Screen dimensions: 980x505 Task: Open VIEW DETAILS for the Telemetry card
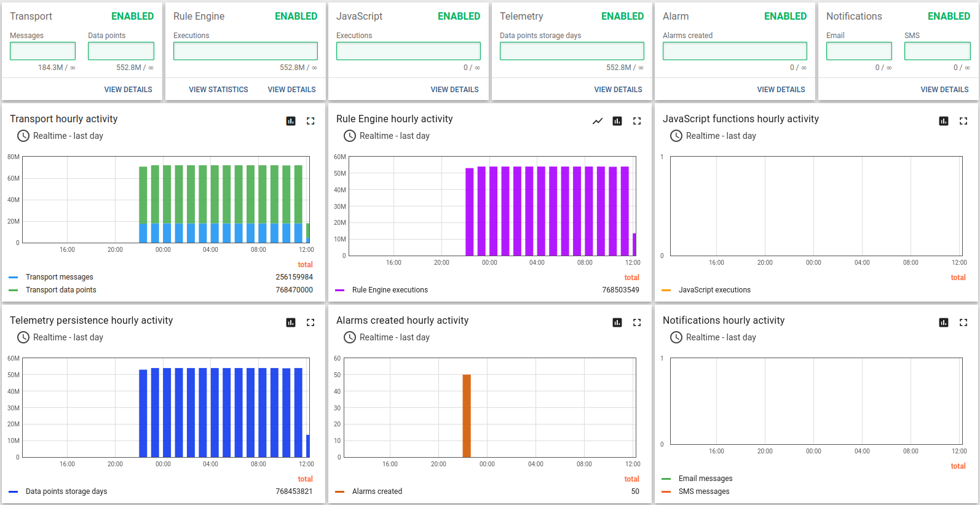tap(618, 90)
